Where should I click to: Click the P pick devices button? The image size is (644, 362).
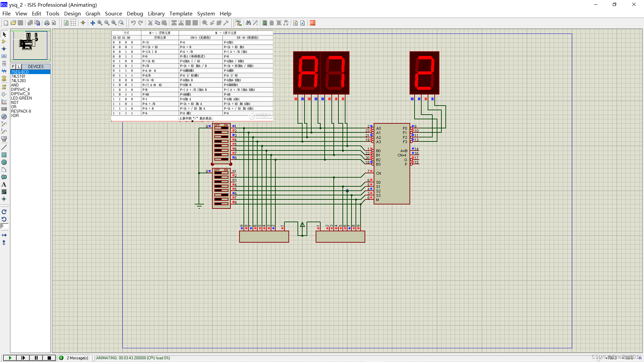coord(13,66)
